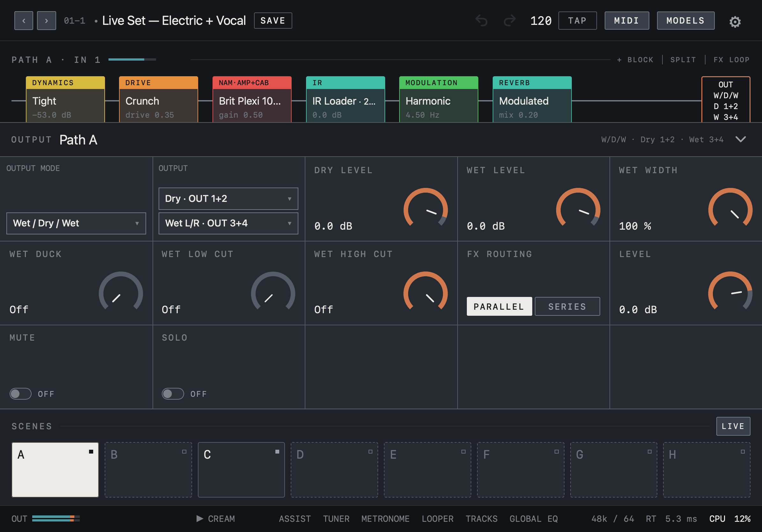This screenshot has width=762, height=532.
Task: Open the MIDI settings button
Action: pyautogui.click(x=627, y=20)
